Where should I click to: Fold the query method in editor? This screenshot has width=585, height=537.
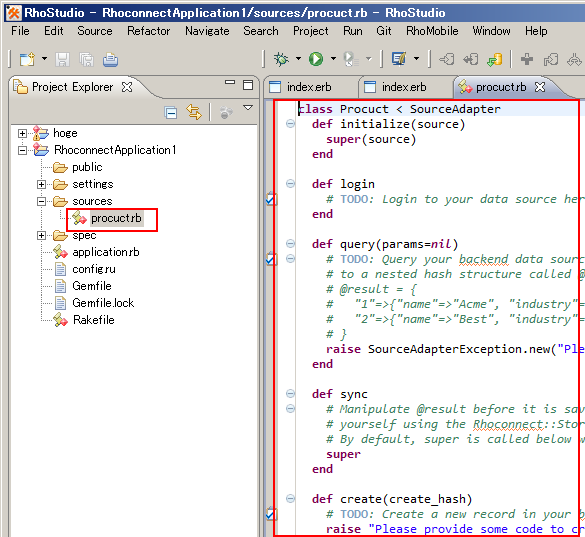click(290, 244)
